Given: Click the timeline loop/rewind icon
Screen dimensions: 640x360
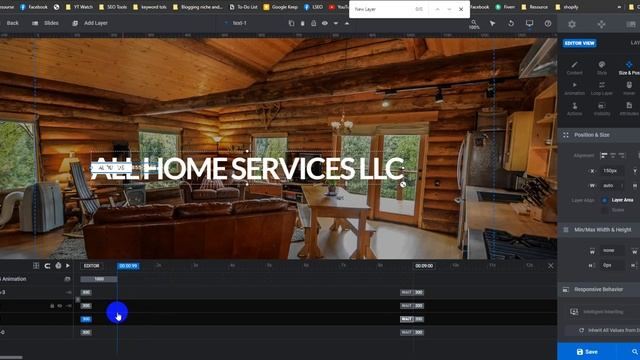Looking at the screenshot, I should pyautogui.click(x=47, y=266).
